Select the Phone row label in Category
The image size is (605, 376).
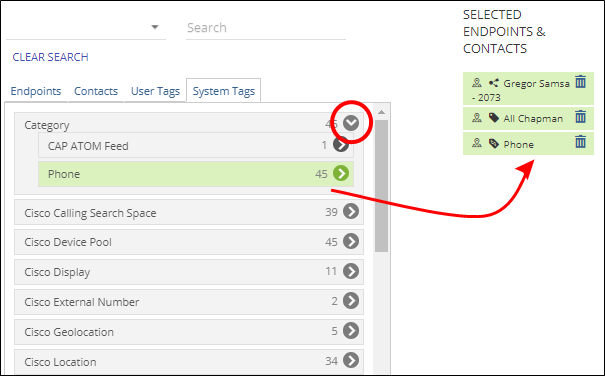coord(64,174)
